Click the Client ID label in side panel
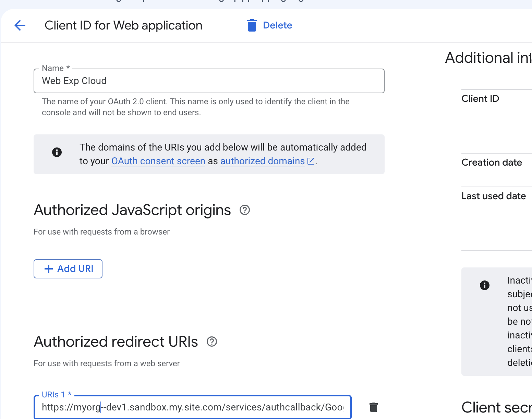The image size is (532, 419). click(x=480, y=99)
